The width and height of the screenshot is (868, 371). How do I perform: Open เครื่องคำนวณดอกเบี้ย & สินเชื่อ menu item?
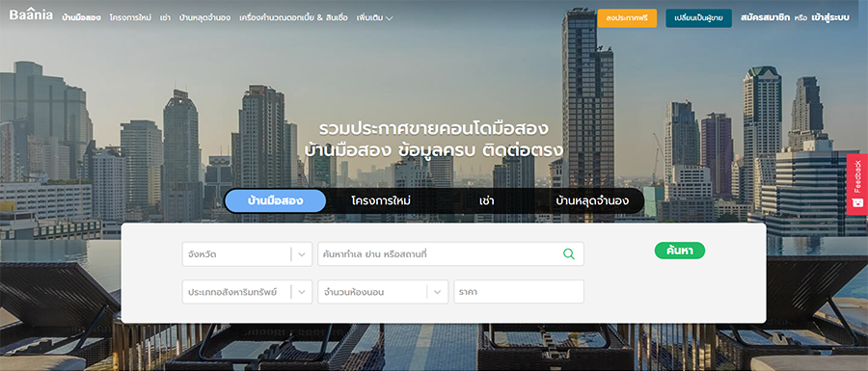293,17
